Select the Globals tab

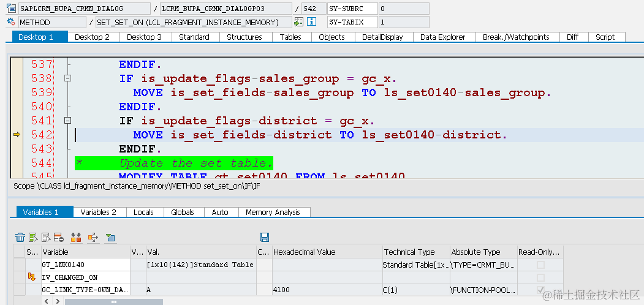184,212
